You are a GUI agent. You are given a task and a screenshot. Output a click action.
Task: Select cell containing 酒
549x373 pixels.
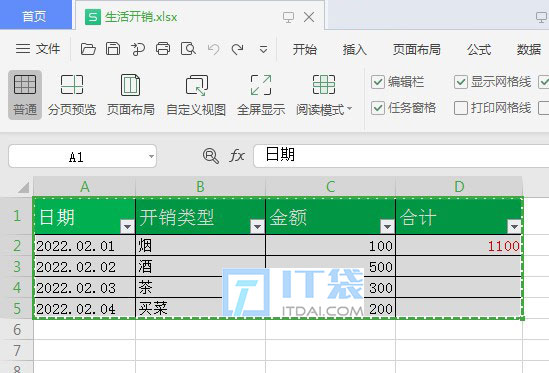200,267
